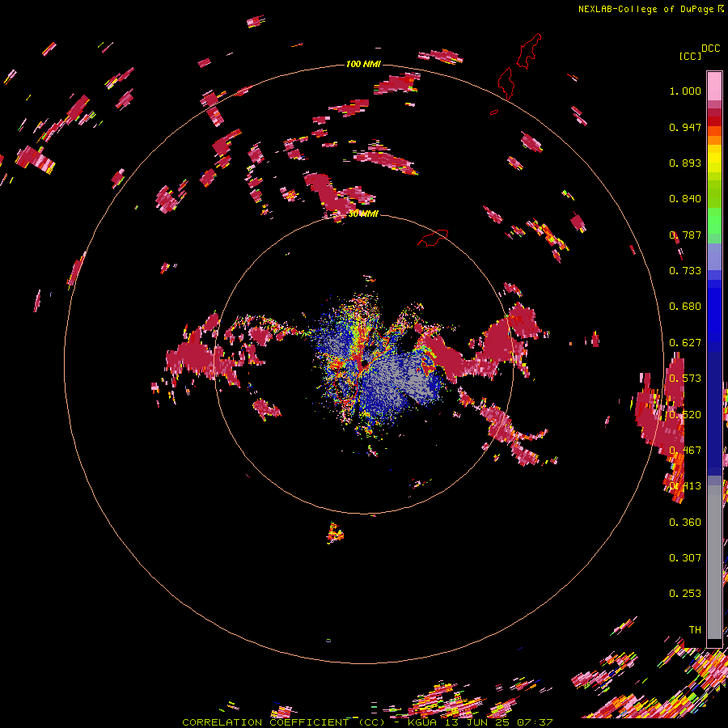Pick the light pink band at the top of the color bar

[x=714, y=86]
